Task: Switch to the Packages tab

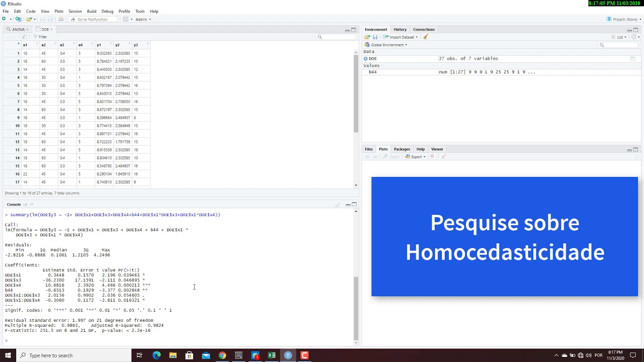Action: (402, 149)
